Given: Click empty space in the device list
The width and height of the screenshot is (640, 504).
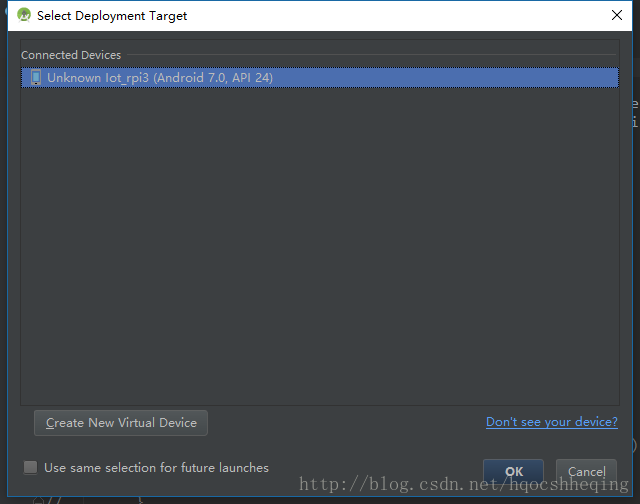Looking at the screenshot, I should 320,245.
